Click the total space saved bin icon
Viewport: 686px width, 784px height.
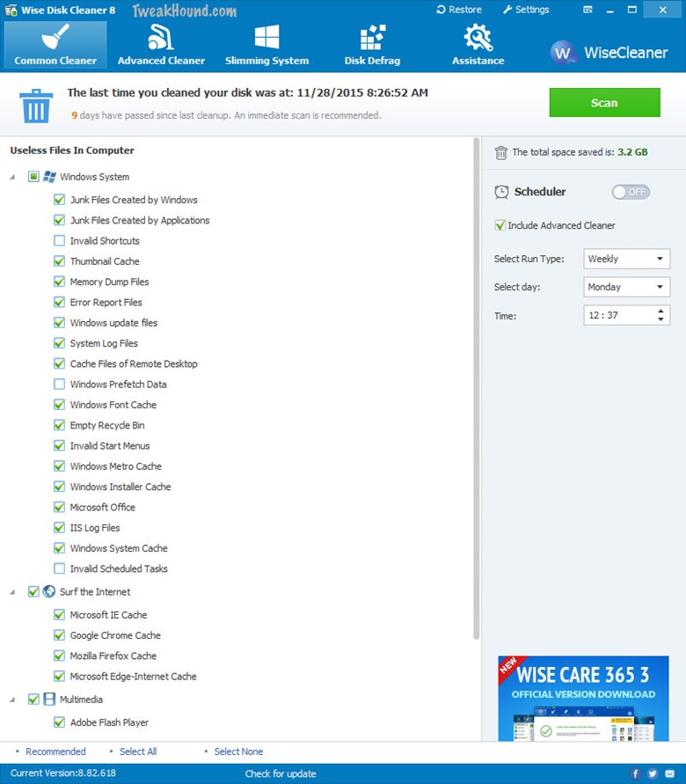[500, 152]
